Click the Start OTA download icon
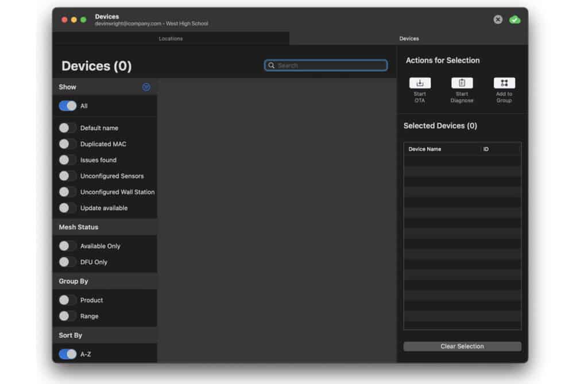Image resolution: width=588 pixels, height=384 pixels. (420, 83)
